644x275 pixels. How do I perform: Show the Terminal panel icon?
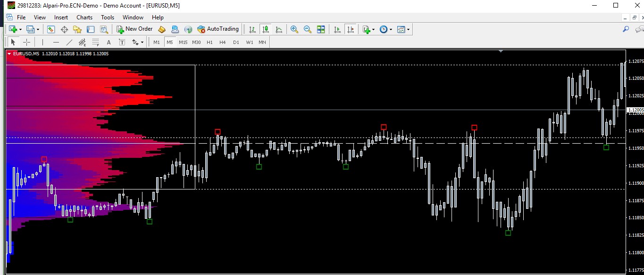coord(90,29)
